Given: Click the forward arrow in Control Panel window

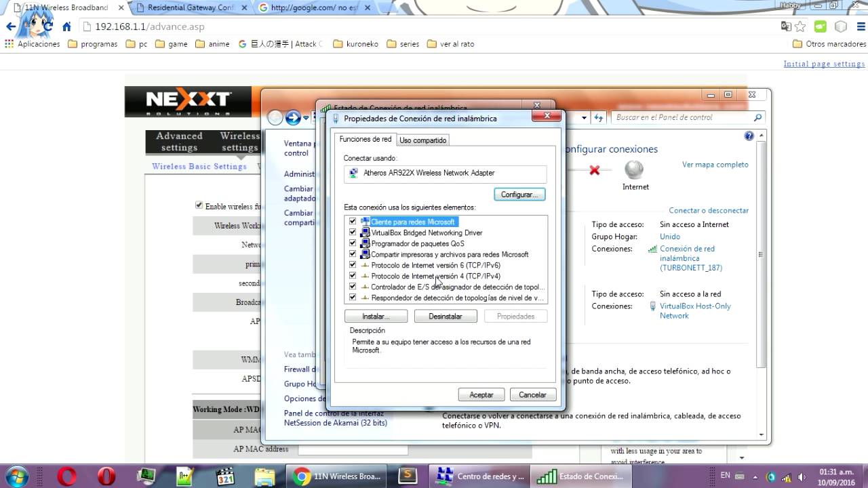Looking at the screenshot, I should (x=293, y=118).
